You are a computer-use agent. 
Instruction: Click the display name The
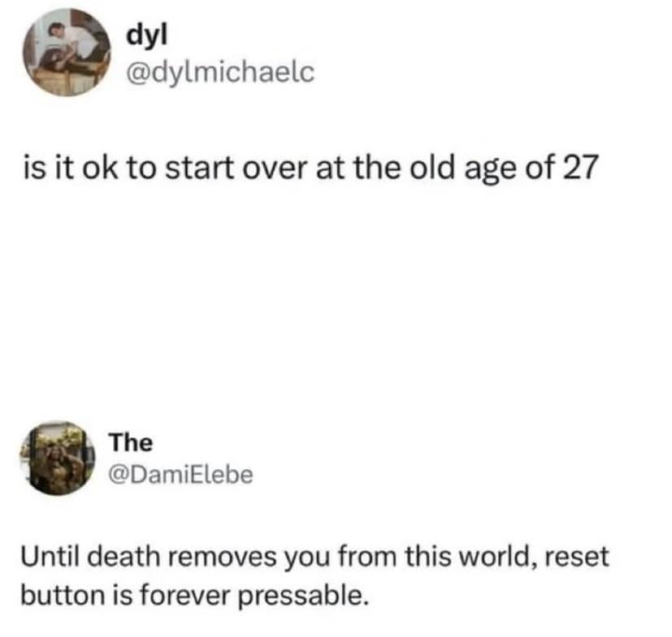[x=131, y=442]
